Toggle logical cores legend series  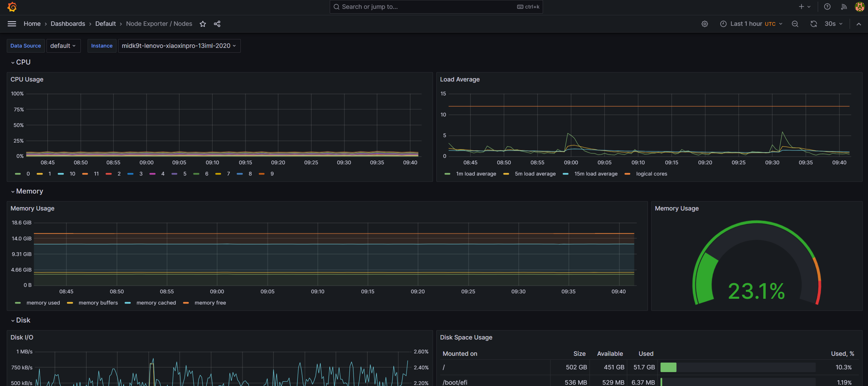[x=651, y=174]
